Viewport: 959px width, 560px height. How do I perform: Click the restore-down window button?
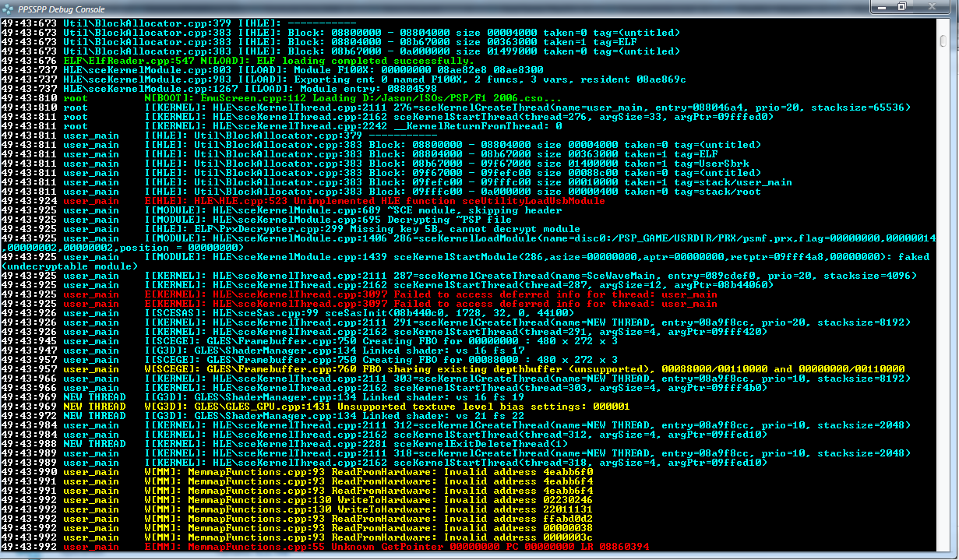click(x=902, y=7)
